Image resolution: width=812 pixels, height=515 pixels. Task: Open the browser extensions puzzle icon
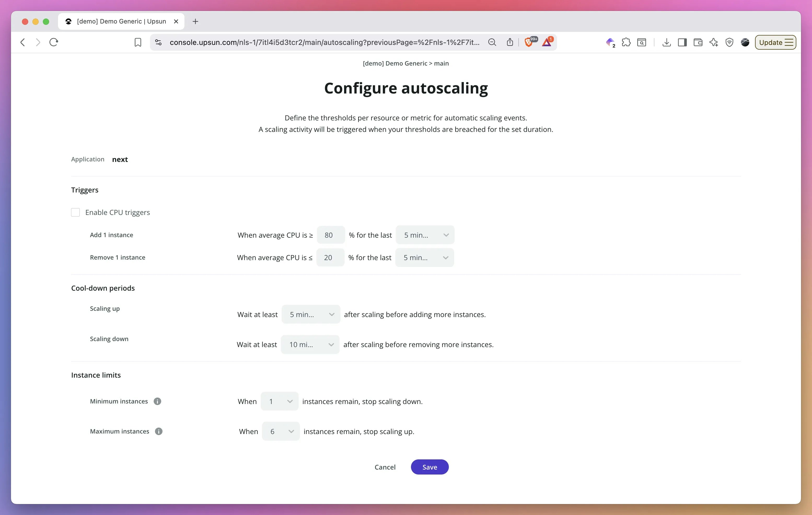pyautogui.click(x=626, y=42)
